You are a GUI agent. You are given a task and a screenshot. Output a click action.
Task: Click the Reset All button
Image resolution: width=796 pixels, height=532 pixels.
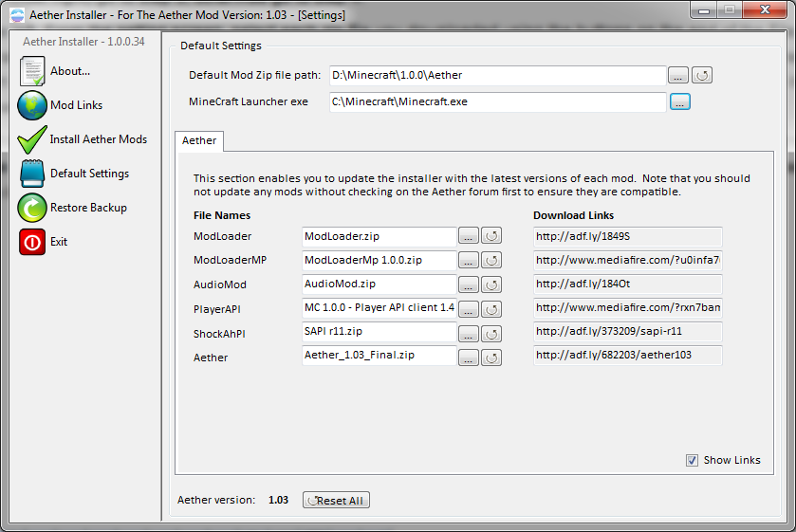[x=336, y=500]
